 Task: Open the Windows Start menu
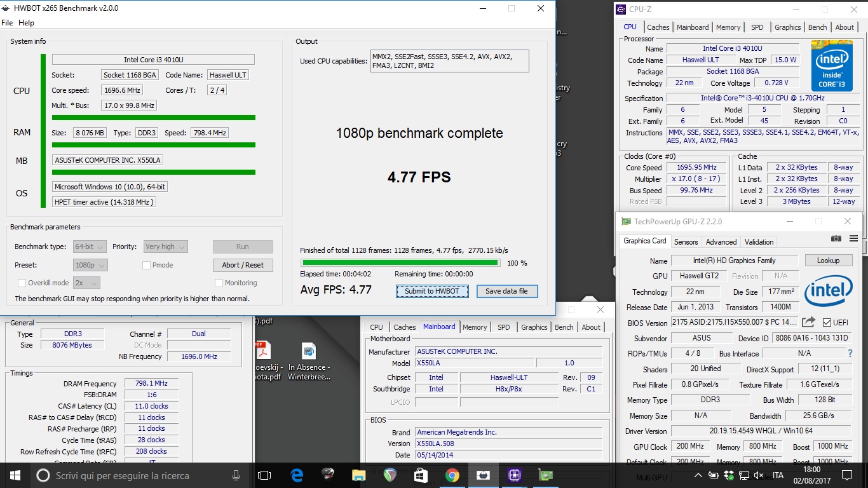15,475
